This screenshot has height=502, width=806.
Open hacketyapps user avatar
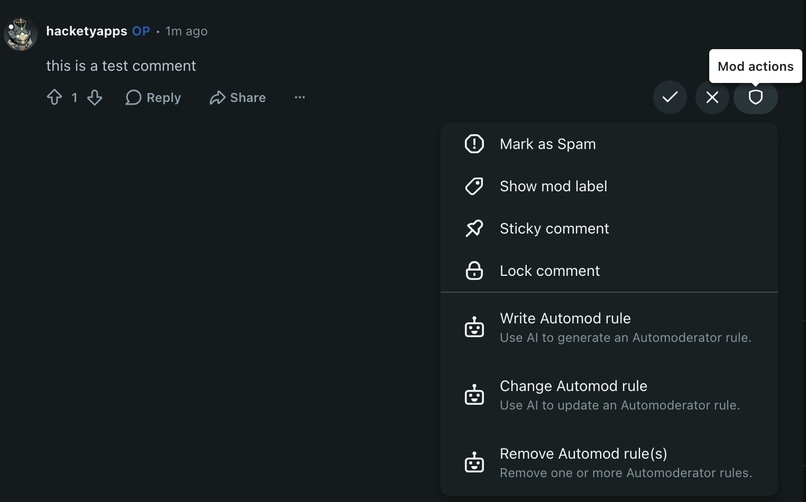[x=21, y=34]
